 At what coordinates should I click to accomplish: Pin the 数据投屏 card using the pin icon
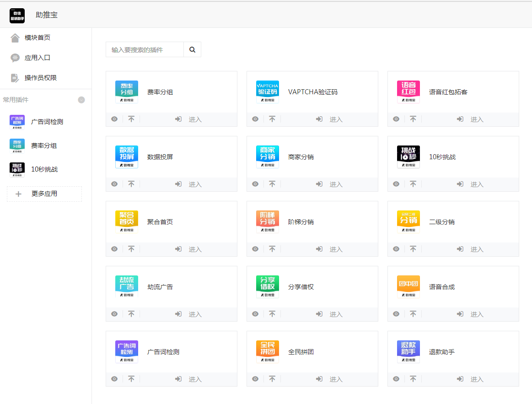(131, 184)
